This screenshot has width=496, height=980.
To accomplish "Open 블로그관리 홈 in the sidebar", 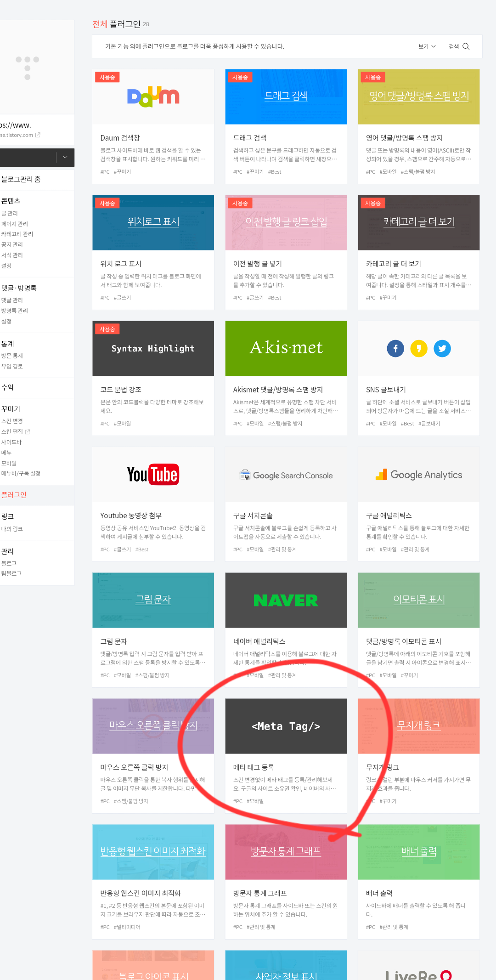I will pyautogui.click(x=21, y=179).
